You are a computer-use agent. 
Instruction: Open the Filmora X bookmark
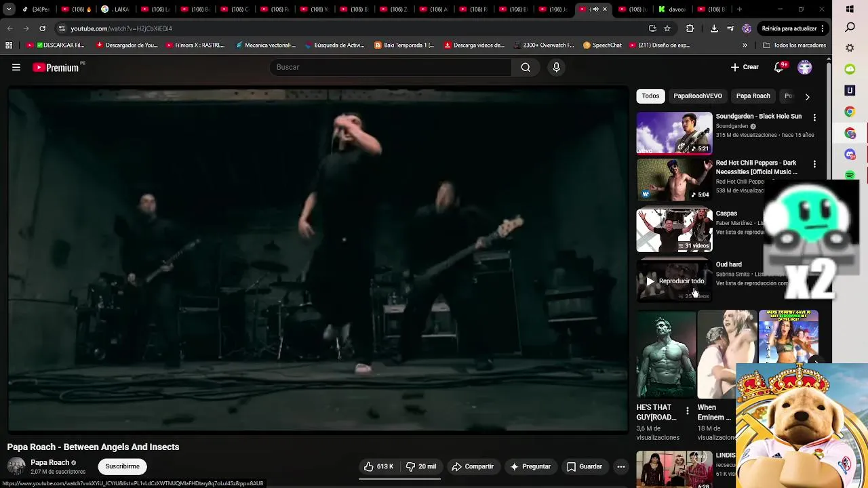pyautogui.click(x=195, y=45)
